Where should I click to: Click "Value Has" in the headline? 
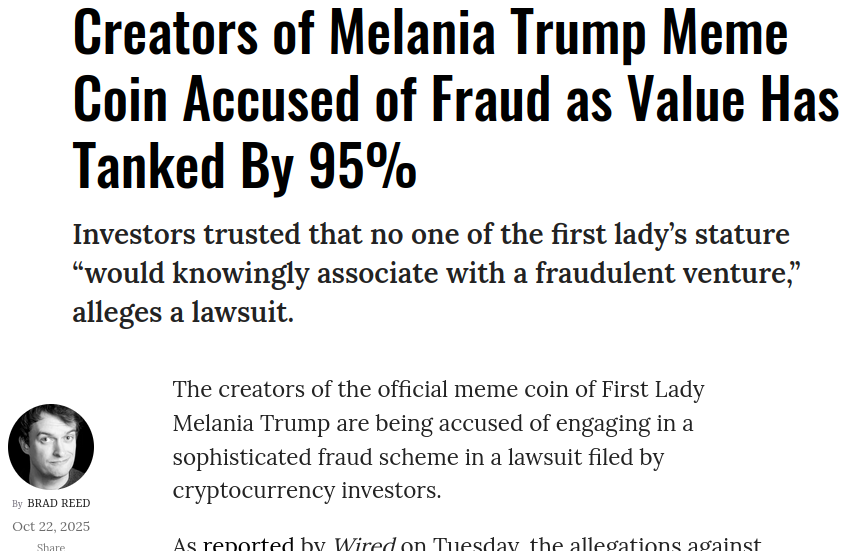(732, 99)
